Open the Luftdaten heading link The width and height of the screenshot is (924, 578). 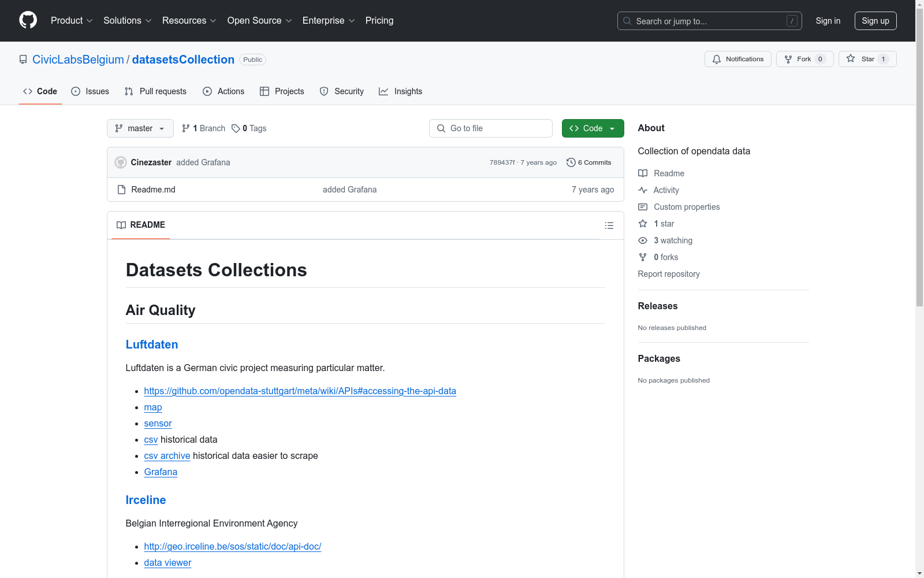152,344
